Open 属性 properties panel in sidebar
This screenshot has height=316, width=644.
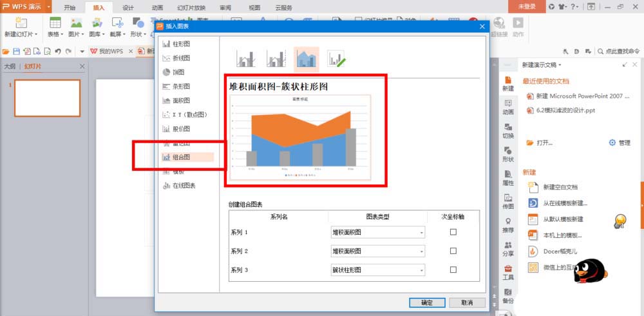(508, 178)
